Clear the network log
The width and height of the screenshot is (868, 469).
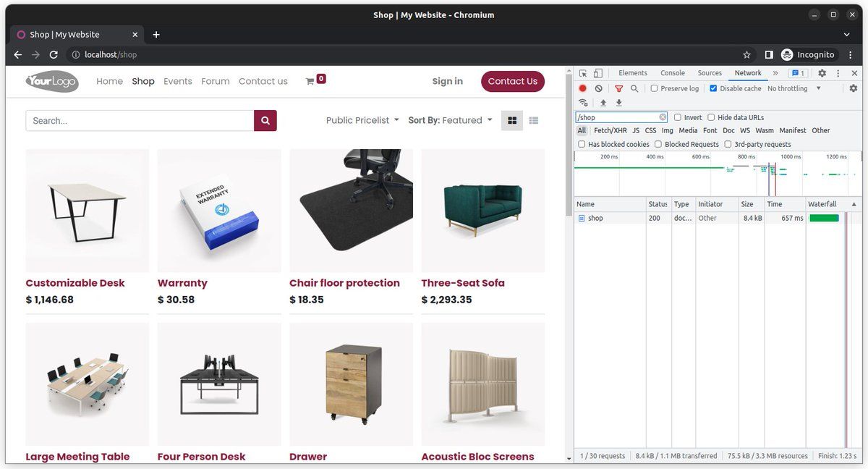(598, 88)
